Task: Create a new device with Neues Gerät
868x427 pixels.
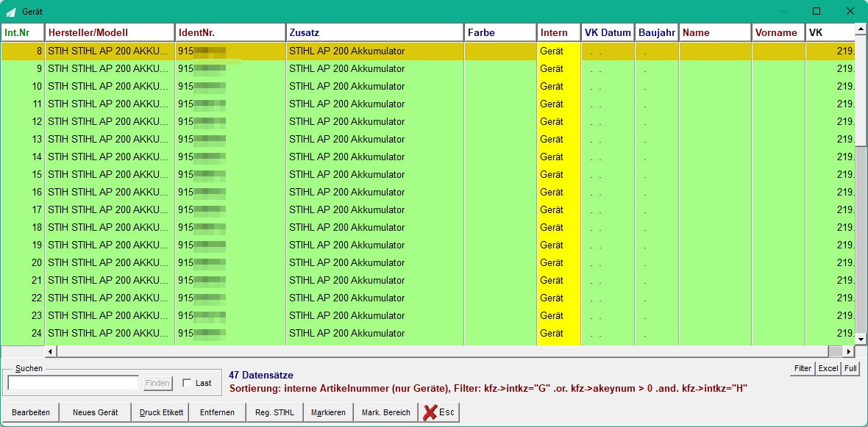Action: click(x=95, y=412)
